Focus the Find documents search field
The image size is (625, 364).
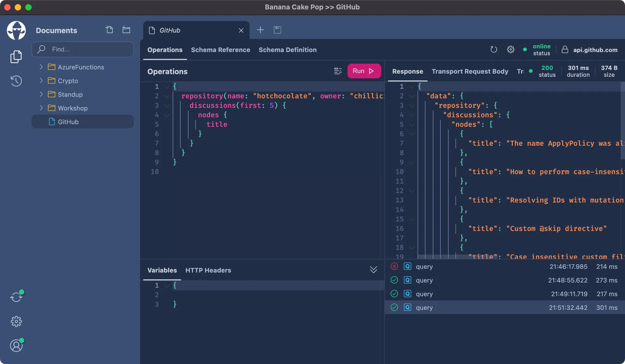click(x=83, y=49)
